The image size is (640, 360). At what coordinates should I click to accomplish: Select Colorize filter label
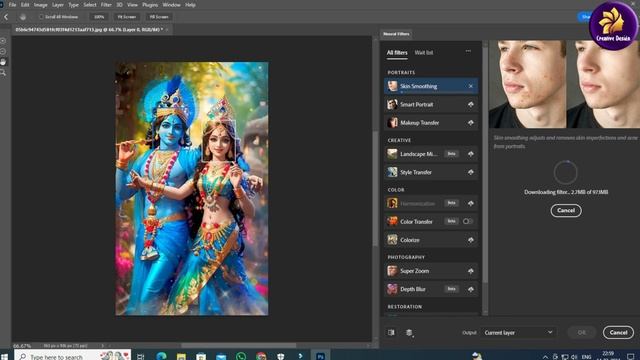pyautogui.click(x=410, y=240)
